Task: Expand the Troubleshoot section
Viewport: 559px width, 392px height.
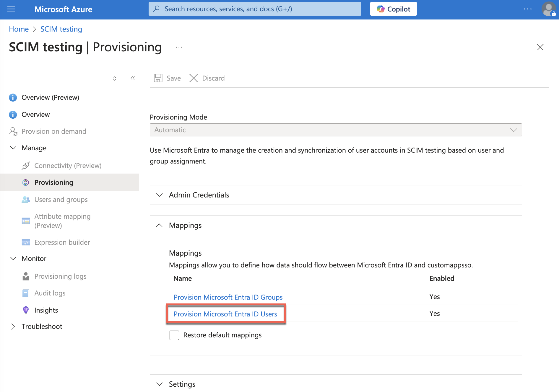Action: (42, 326)
